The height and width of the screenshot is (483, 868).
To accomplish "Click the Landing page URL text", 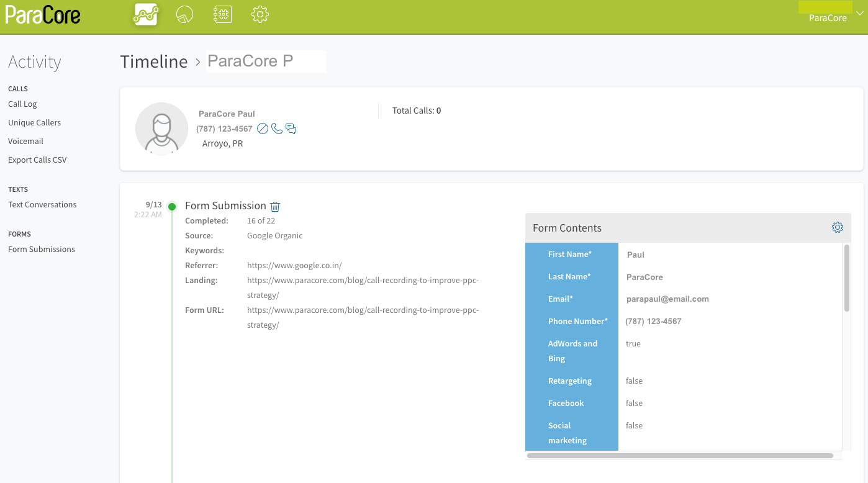I will click(x=363, y=288).
